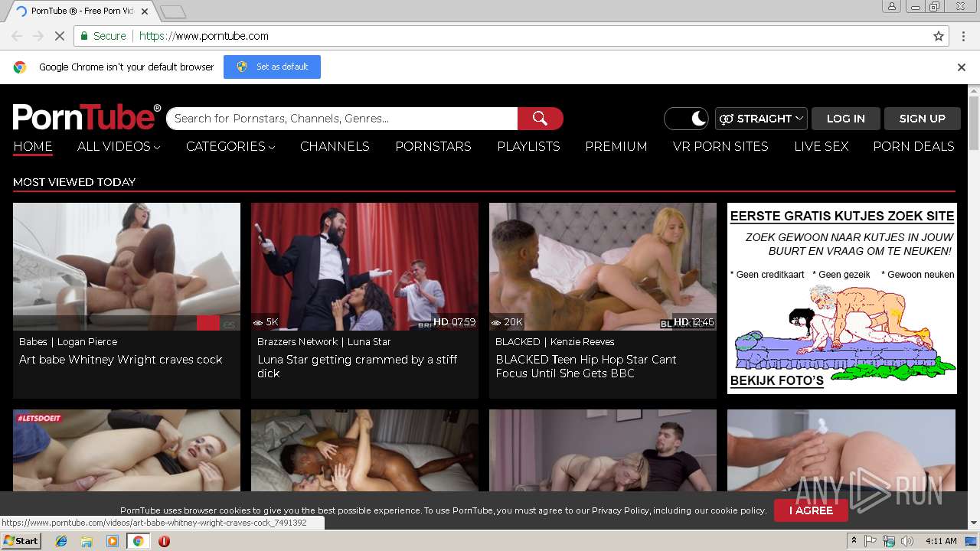This screenshot has width=980, height=551.
Task: Click the browser back arrow
Action: [17, 36]
